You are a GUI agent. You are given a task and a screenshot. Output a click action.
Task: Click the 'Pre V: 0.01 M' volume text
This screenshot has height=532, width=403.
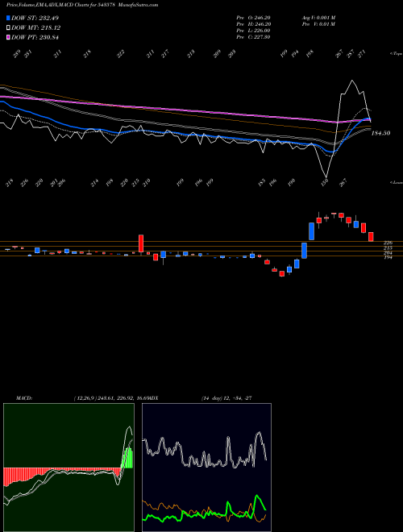(x=318, y=24)
